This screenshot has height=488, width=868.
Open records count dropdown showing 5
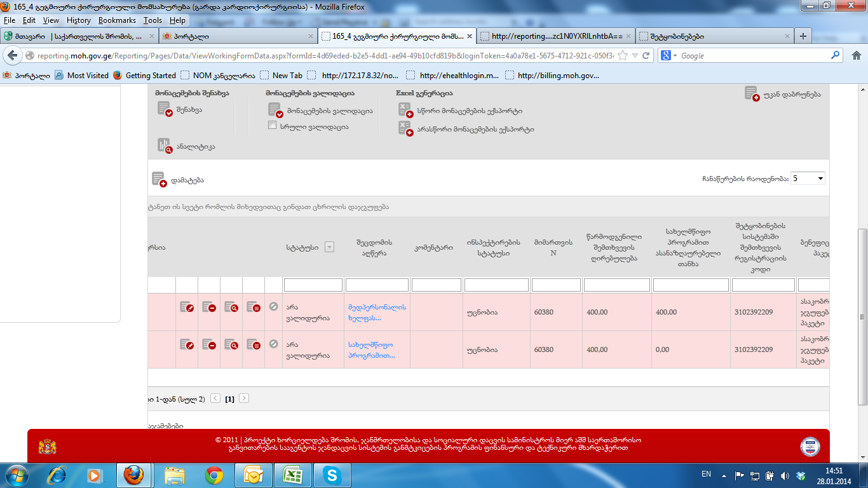point(808,179)
